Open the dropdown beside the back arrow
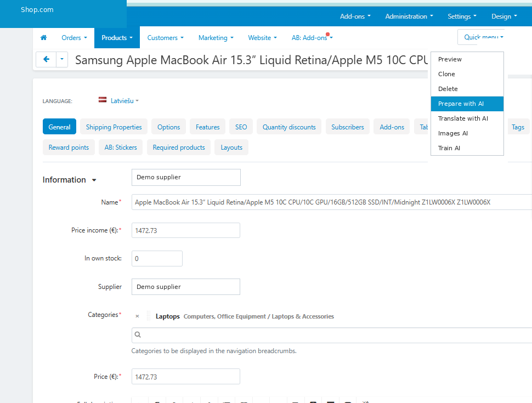 62,59
